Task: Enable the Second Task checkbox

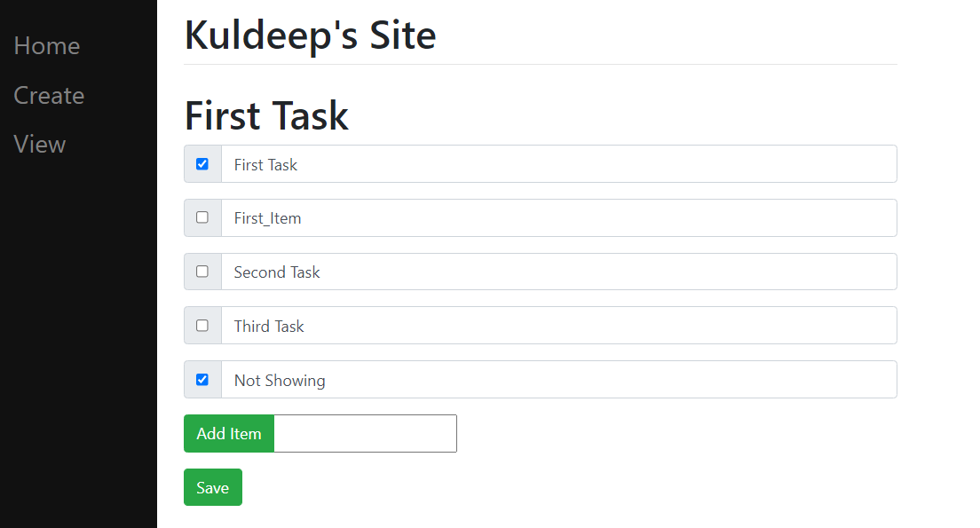Action: [202, 272]
